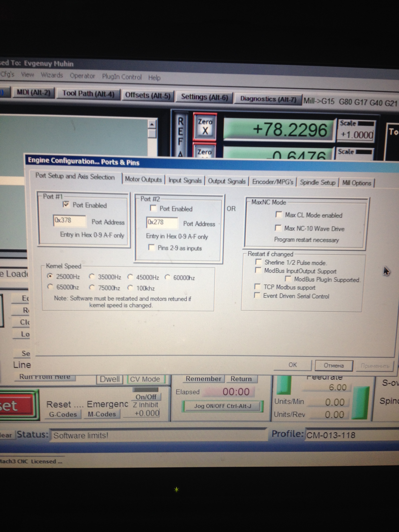Open the Spindle Setup tab
Viewport: 399px width, 532px height.
pos(318,183)
